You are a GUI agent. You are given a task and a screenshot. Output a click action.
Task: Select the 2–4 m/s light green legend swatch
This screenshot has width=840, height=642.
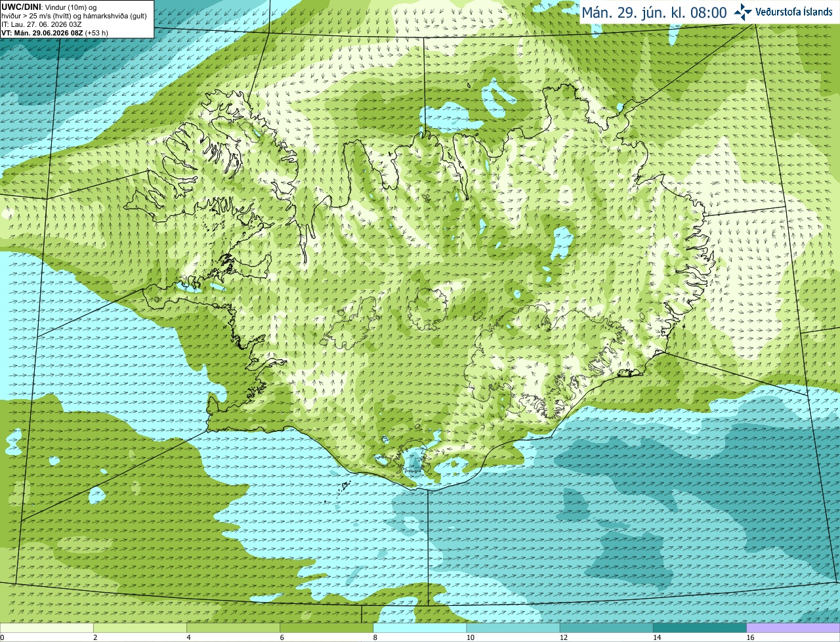click(140, 628)
